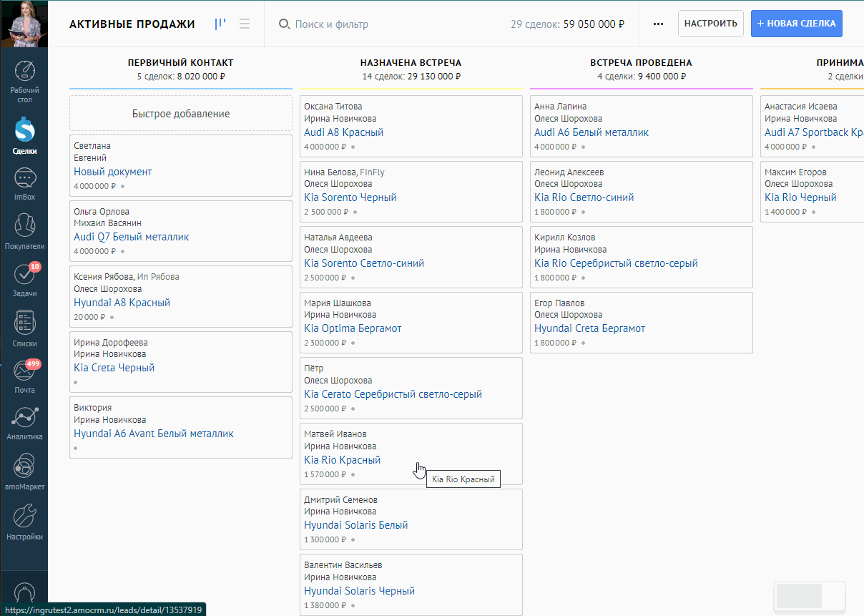Open deal Kia Sorento Светло-синий

(x=364, y=263)
